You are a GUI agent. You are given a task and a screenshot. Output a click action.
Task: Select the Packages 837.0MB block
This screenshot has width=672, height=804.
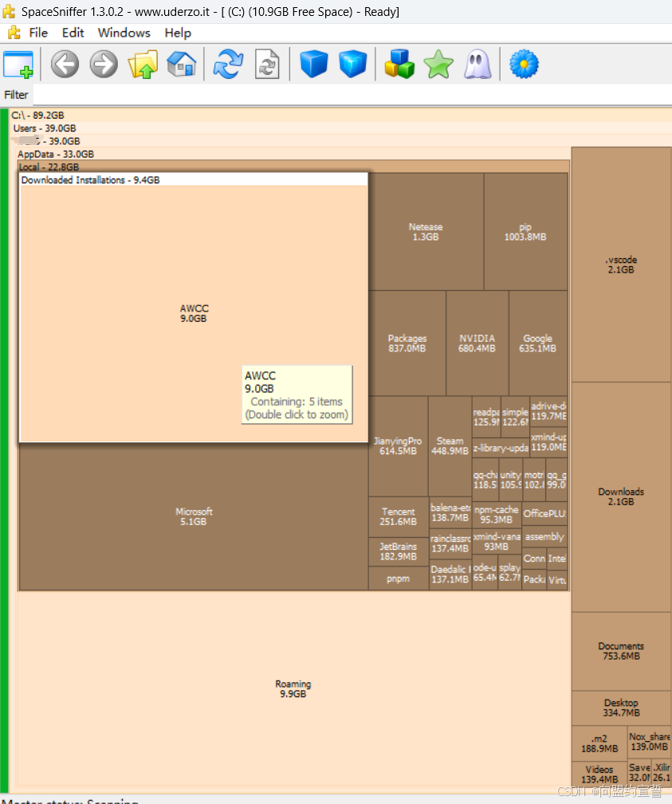click(x=407, y=343)
